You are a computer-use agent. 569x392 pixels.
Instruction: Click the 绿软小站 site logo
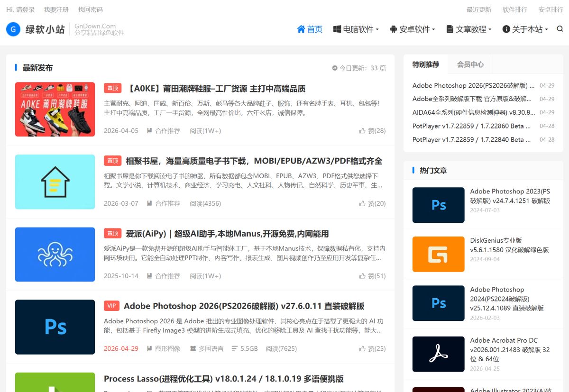[x=36, y=29]
